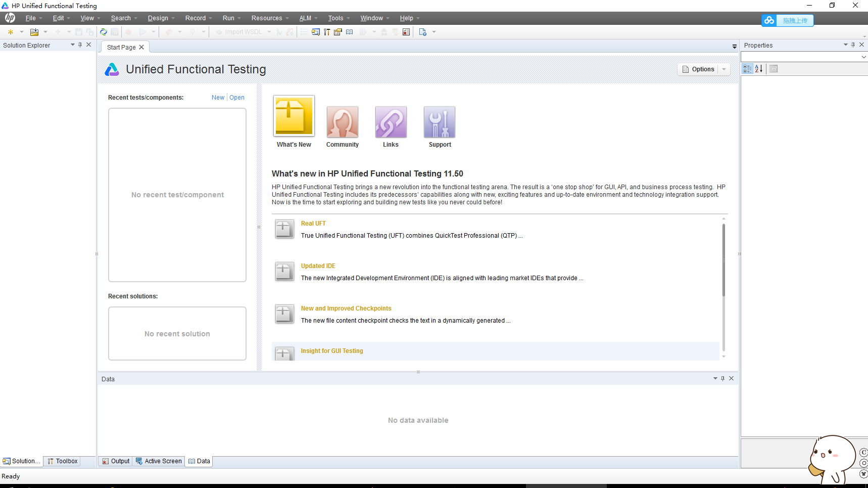Click the Record circle toolbar icon
The height and width of the screenshot is (488, 868).
point(128,32)
